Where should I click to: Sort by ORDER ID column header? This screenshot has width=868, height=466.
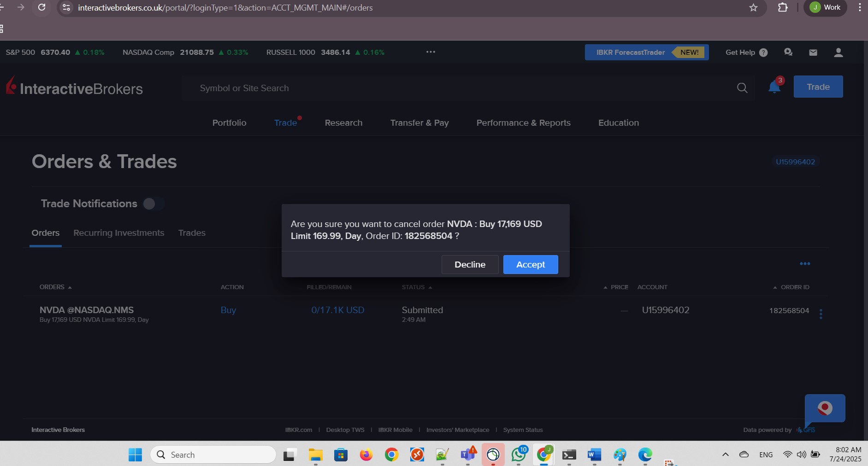pos(791,287)
